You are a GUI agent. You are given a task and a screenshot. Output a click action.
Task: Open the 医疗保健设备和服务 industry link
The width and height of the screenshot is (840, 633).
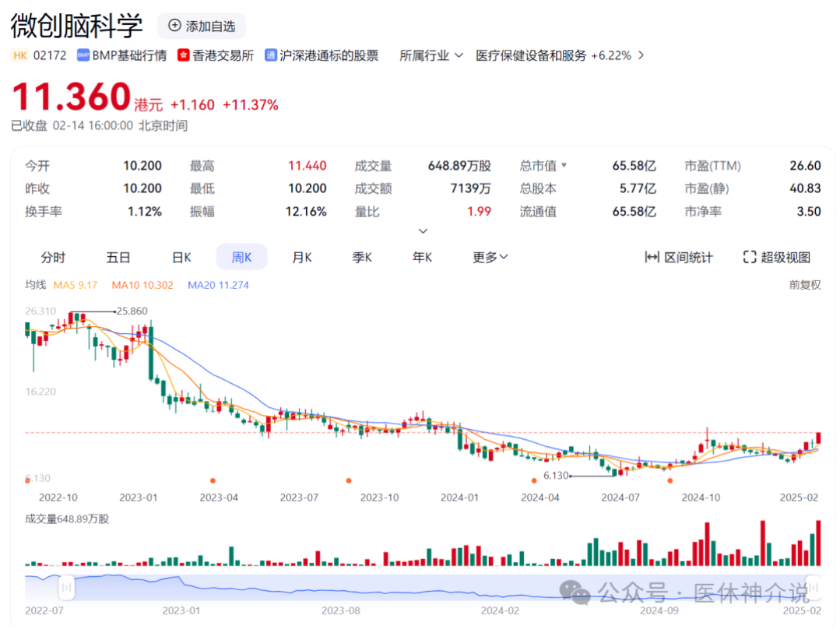(559, 55)
